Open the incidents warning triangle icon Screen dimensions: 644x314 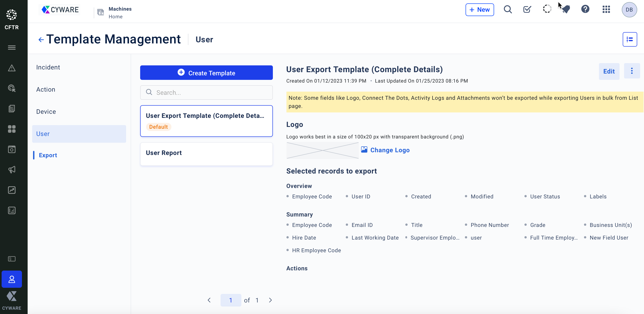[12, 68]
